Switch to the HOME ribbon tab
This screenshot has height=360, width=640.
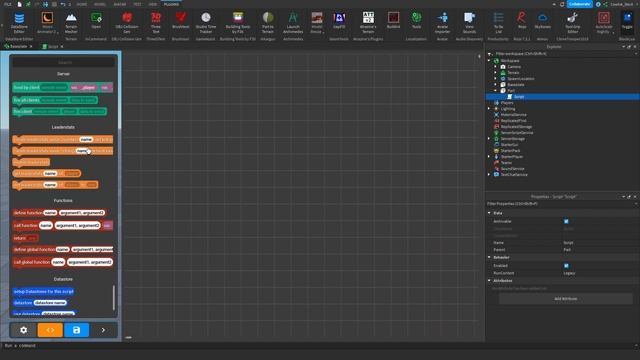82,4
